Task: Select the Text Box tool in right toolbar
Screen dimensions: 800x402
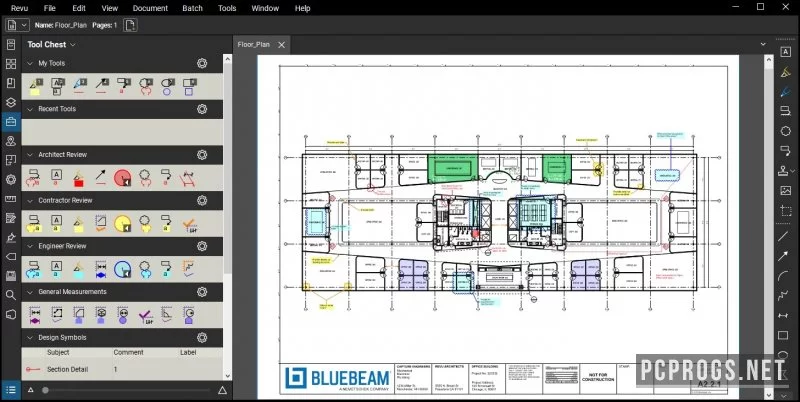Action: (785, 52)
